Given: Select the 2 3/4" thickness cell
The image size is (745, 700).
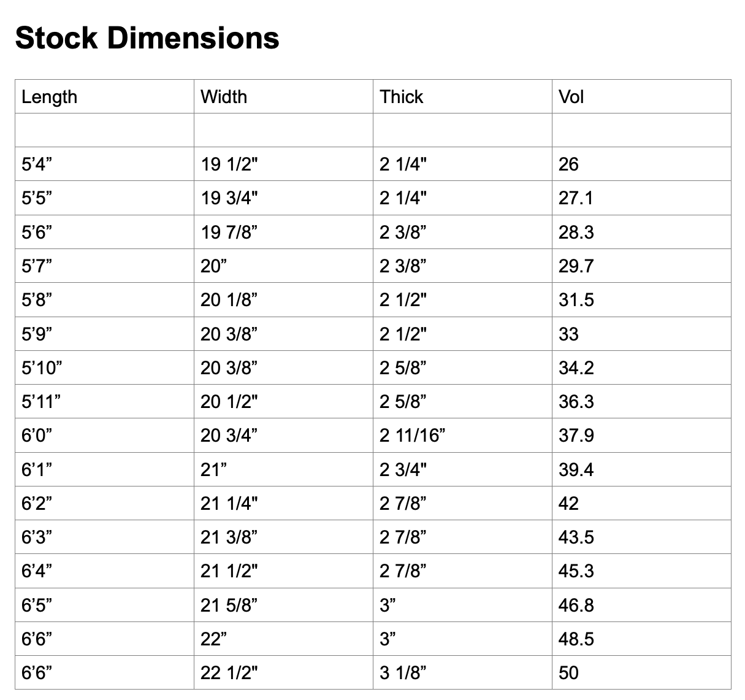Looking at the screenshot, I should click(x=403, y=470).
